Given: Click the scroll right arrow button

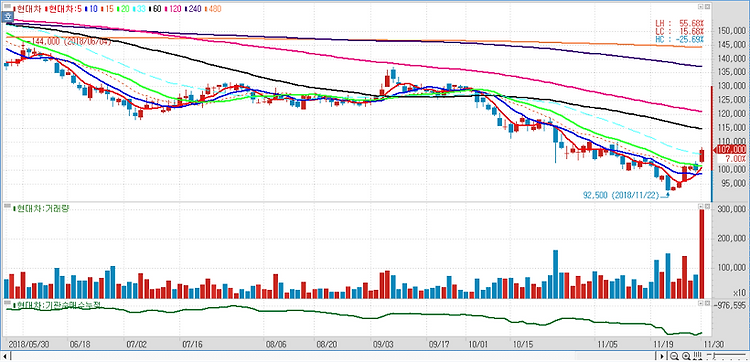Looking at the screenshot, I should coord(662,356).
